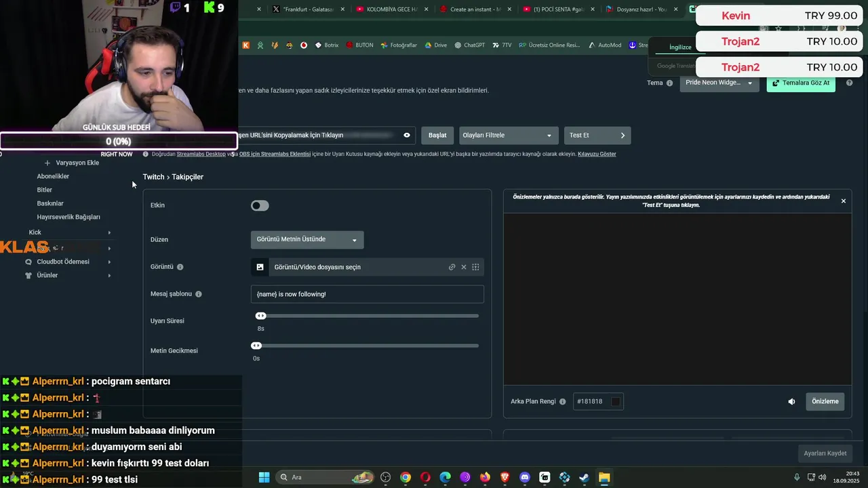This screenshot has width=868, height=488.
Task: Open the Düzen layout dropdown
Action: point(307,239)
